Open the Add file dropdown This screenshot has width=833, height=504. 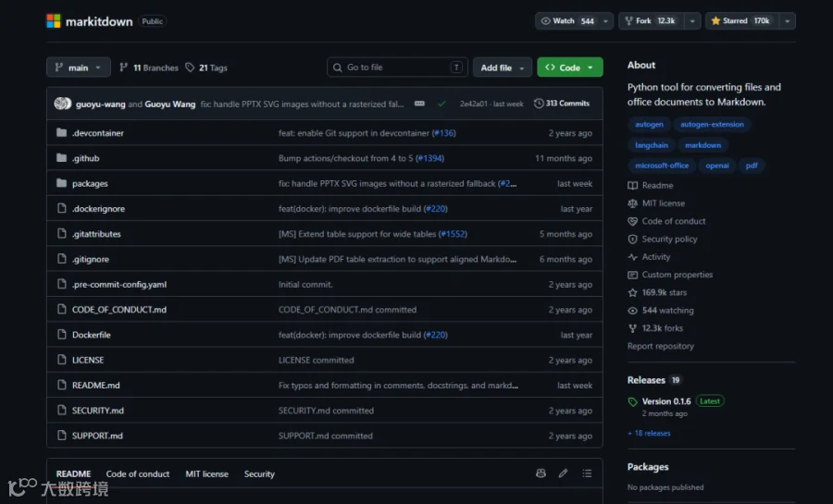pos(503,68)
